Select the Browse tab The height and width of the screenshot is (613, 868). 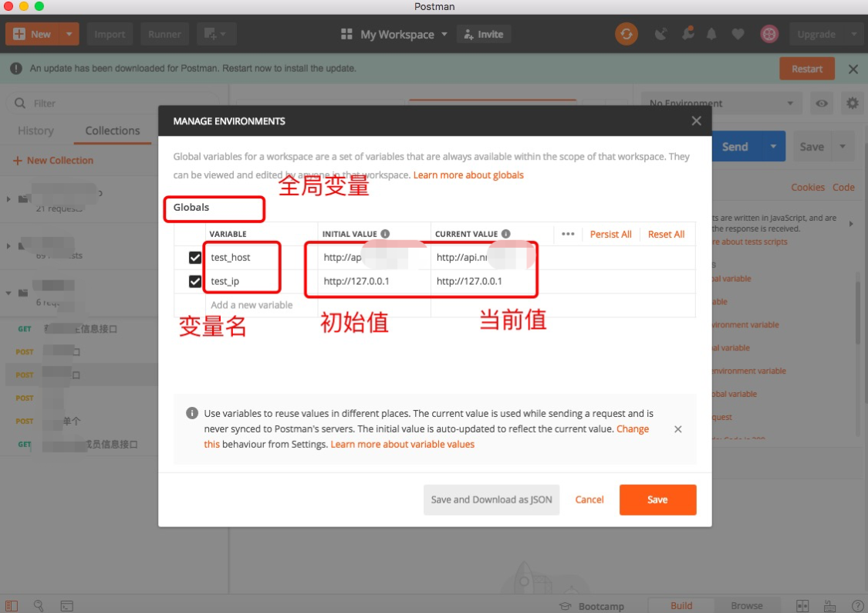click(746, 606)
